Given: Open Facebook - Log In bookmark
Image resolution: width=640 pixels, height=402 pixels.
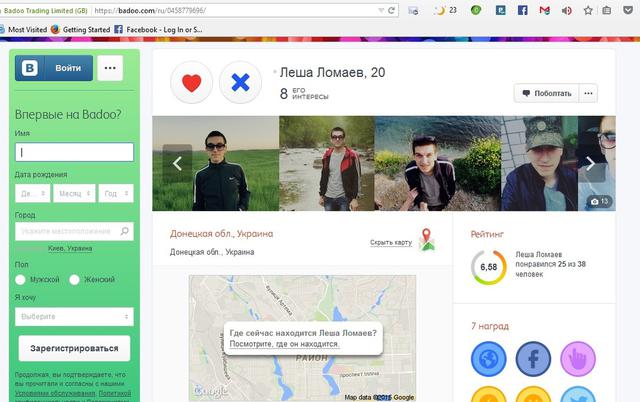Looking at the screenshot, I should [158, 29].
